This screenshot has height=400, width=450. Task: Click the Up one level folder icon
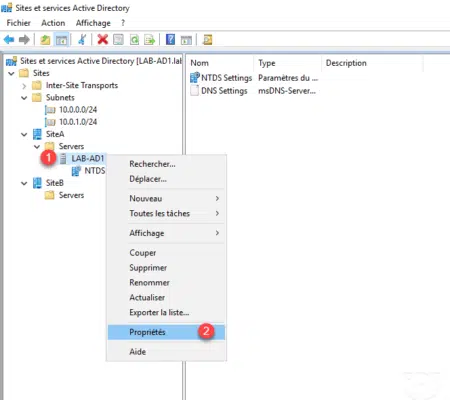tap(45, 40)
